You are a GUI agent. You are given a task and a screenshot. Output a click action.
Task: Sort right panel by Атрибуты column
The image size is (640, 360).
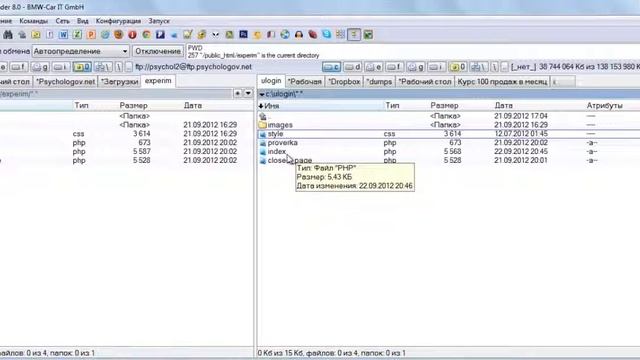pos(604,106)
